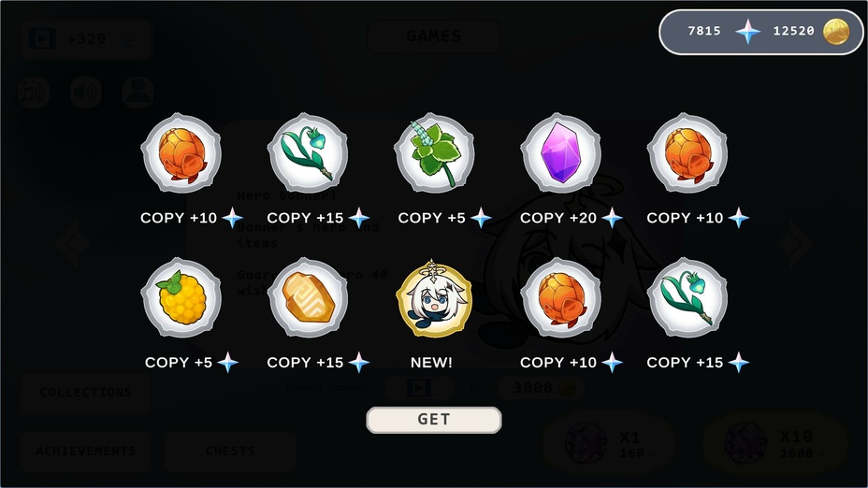Toggle the music sound icon
The width and height of the screenshot is (868, 488).
(x=34, y=92)
